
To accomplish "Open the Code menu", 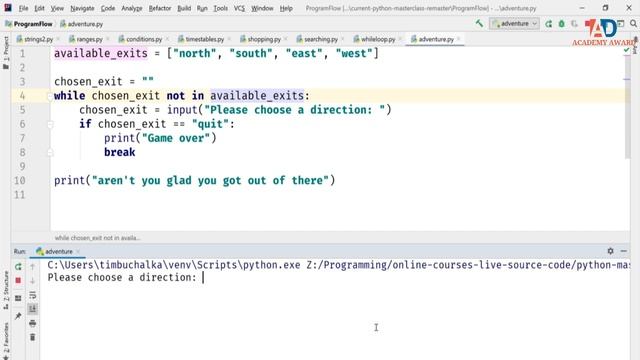I will pyautogui.click(x=108, y=8).
